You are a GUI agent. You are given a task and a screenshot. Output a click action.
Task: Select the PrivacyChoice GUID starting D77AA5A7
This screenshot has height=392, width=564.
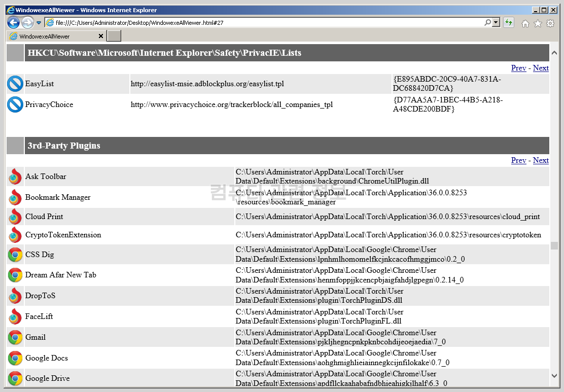pyautogui.click(x=448, y=104)
